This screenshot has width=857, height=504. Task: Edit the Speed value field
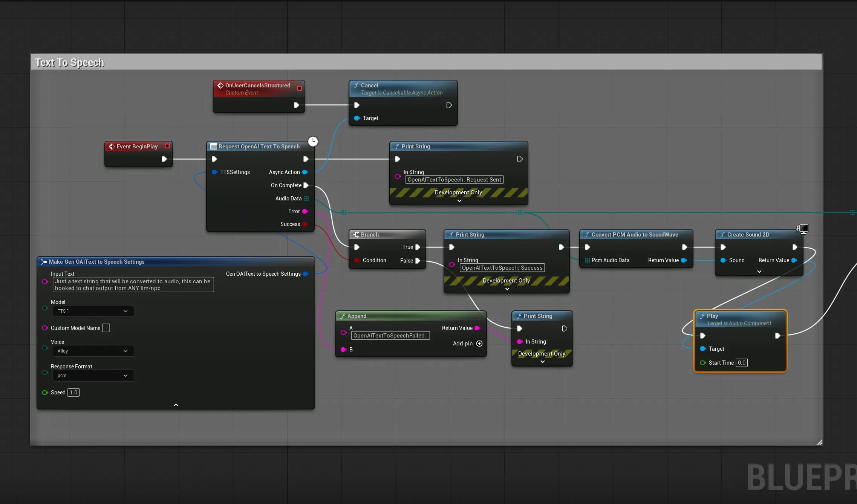(73, 393)
